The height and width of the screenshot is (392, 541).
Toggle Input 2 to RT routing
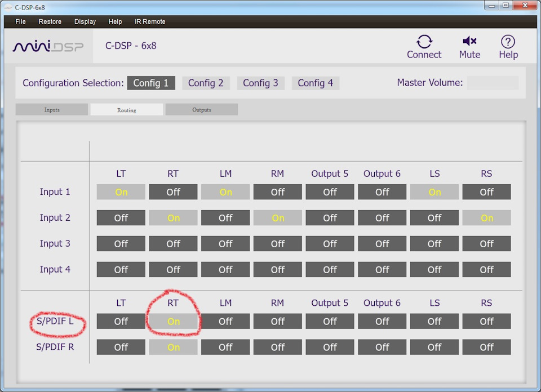[173, 217]
